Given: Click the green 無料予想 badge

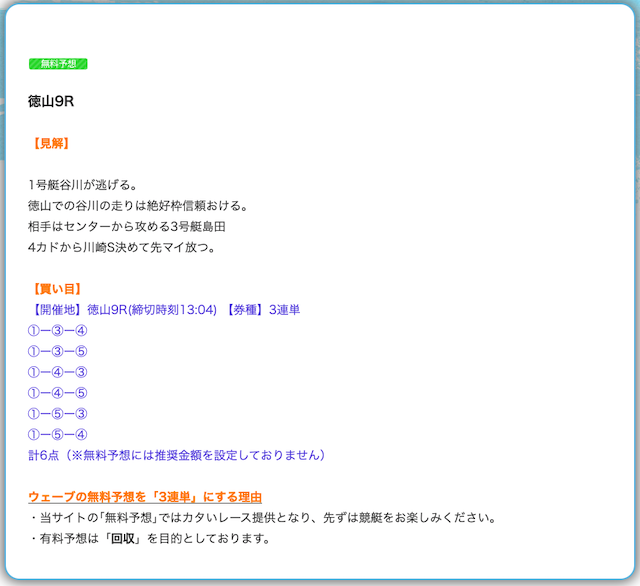Looking at the screenshot, I should [x=58, y=63].
